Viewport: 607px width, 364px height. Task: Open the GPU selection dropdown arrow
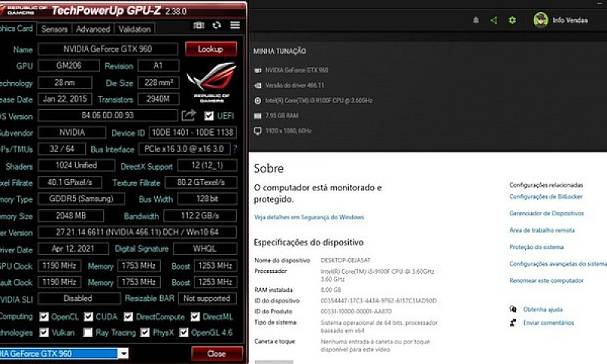124,353
